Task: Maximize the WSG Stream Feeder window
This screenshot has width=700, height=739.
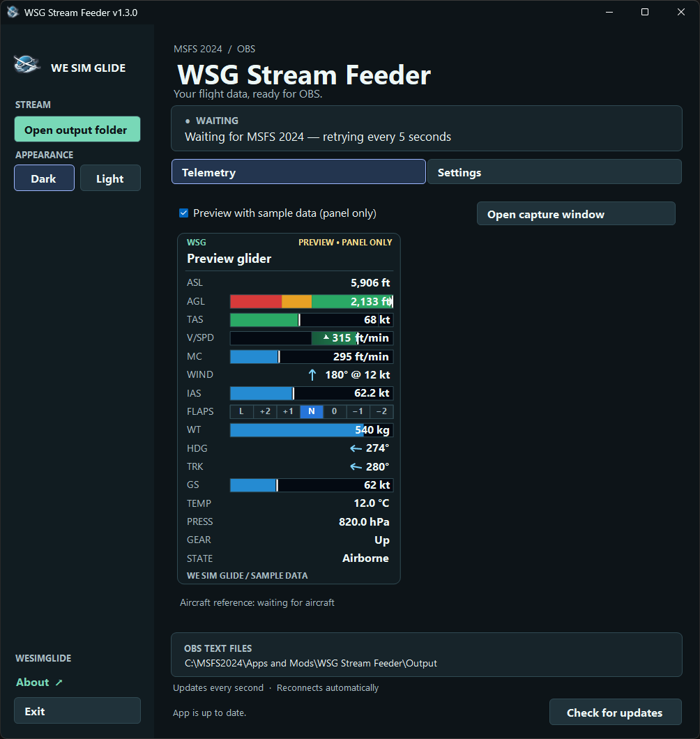Action: point(645,12)
